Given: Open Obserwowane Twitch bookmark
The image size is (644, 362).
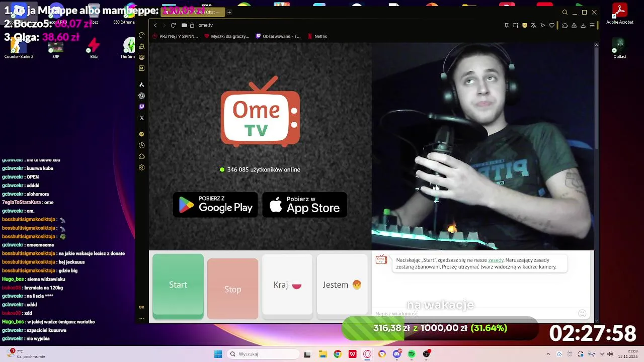Looking at the screenshot, I should (278, 36).
